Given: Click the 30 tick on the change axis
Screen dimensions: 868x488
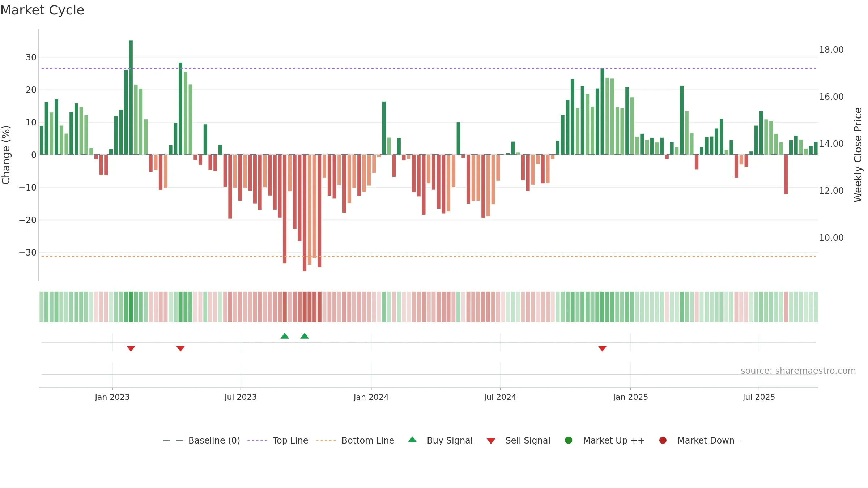Looking at the screenshot, I should [31, 57].
